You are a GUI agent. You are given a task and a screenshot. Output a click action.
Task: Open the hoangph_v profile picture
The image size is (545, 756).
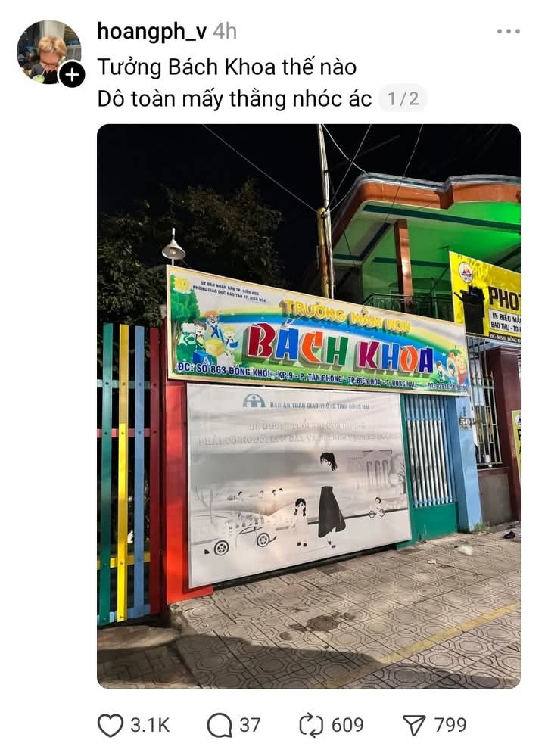tap(49, 52)
